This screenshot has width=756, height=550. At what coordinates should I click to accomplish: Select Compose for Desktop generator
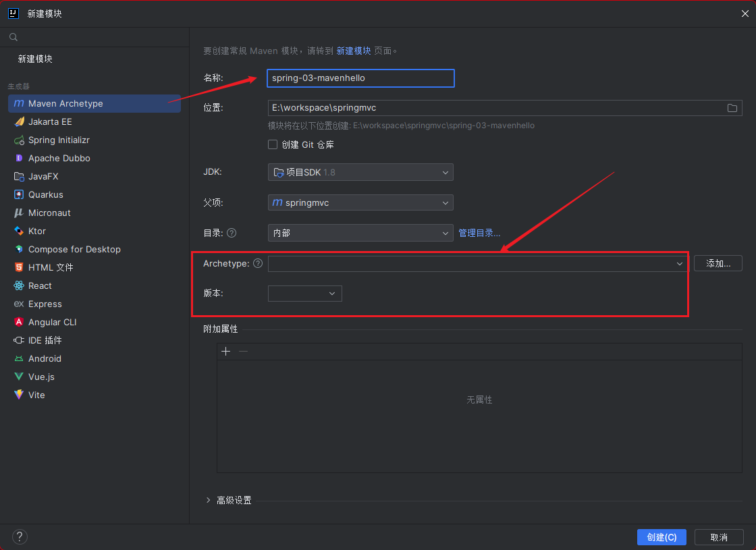[x=94, y=249]
